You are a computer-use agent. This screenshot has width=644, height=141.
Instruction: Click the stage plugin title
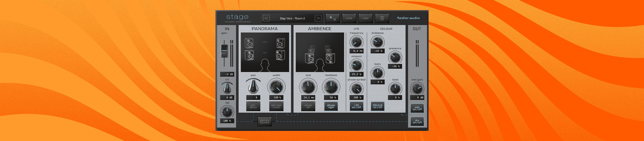(237, 17)
